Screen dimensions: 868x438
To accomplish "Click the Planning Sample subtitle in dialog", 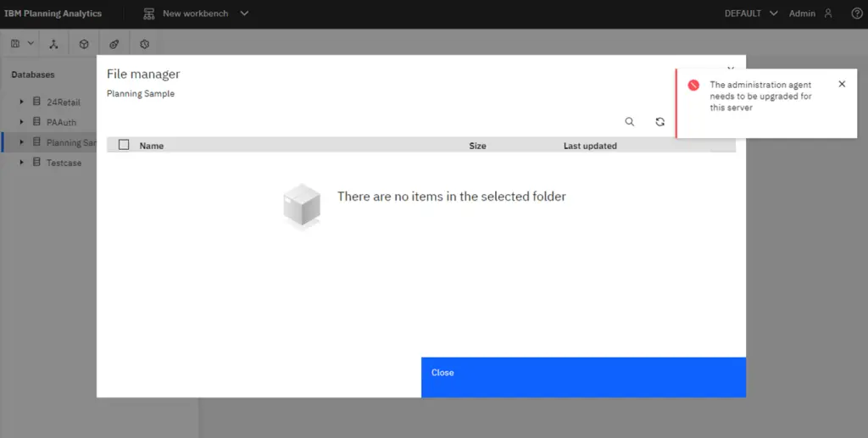I will coord(141,93).
